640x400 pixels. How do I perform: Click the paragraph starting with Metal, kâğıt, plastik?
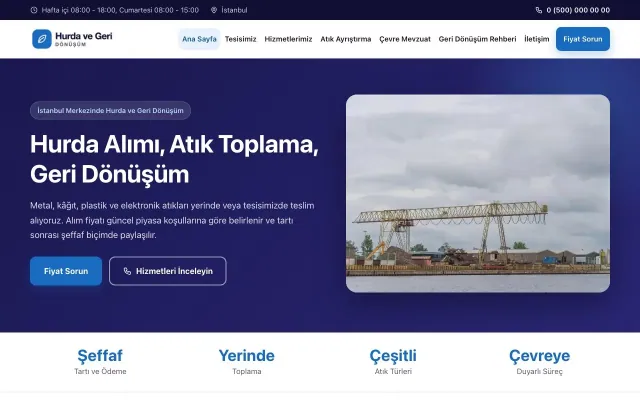tap(172, 220)
